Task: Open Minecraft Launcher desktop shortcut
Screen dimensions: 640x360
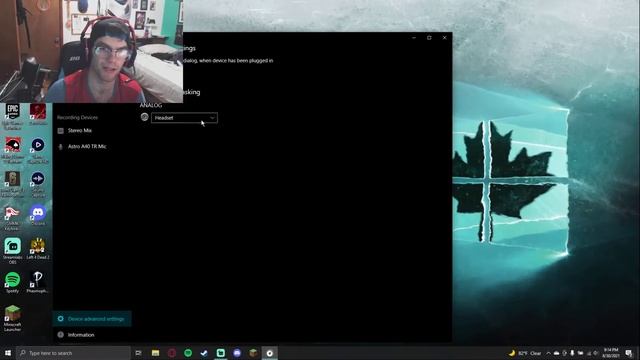Action: (x=13, y=318)
